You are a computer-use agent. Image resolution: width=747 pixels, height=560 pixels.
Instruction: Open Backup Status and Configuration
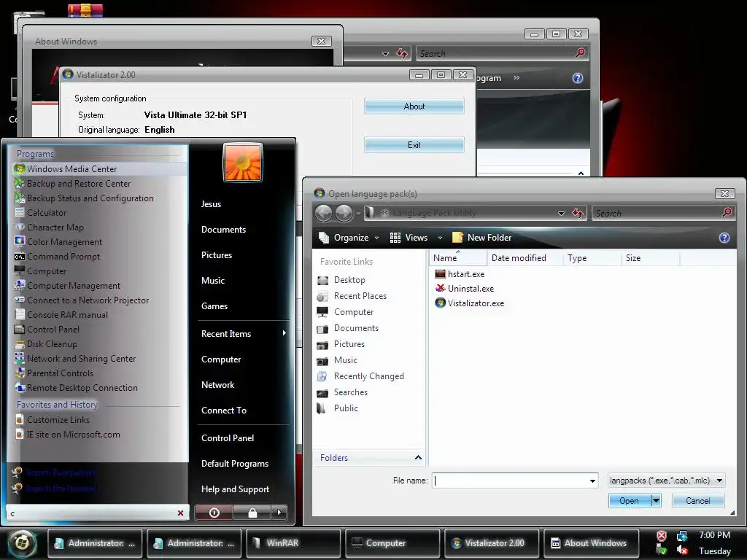99,198
